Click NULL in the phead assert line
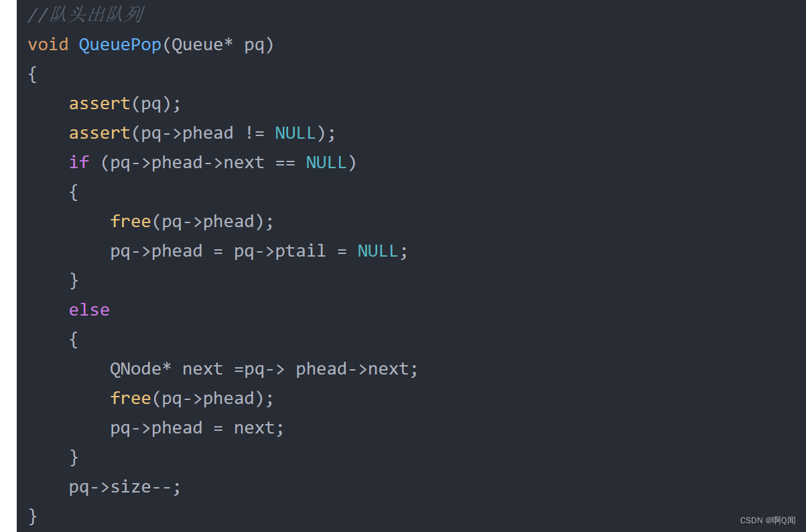Screen dimensions: 806x532 click(x=295, y=133)
